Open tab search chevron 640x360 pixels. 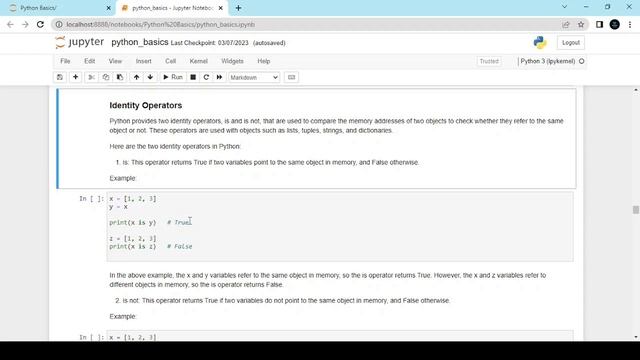pos(564,7)
